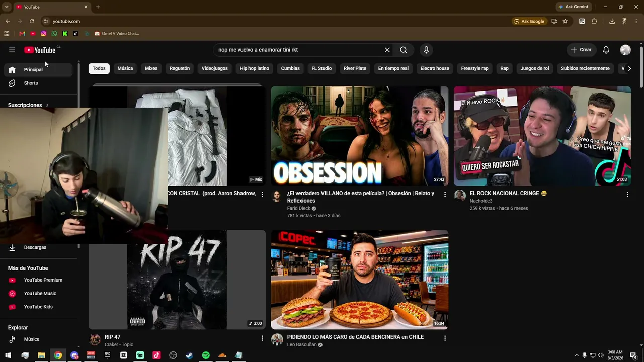644x362 pixels.
Task: Open the TikTok bookmark in bookmarks bar
Action: [76, 34]
